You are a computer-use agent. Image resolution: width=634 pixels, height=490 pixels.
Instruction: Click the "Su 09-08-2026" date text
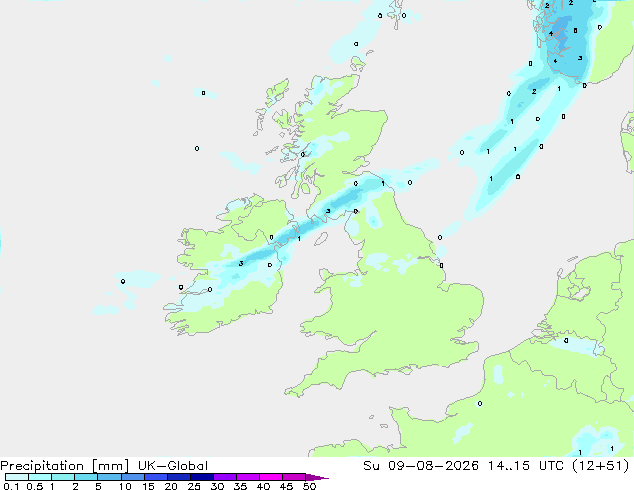[421, 466]
